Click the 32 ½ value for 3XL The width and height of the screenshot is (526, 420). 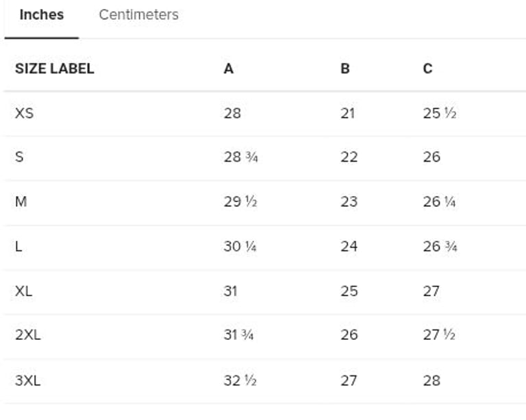[240, 380]
